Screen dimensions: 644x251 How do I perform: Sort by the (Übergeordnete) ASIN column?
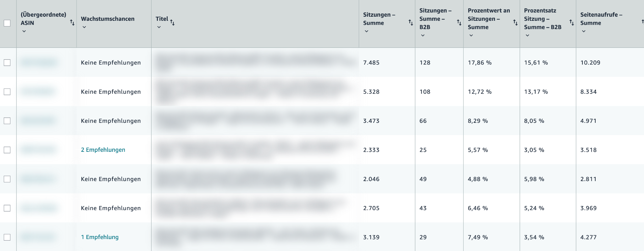pyautogui.click(x=72, y=23)
